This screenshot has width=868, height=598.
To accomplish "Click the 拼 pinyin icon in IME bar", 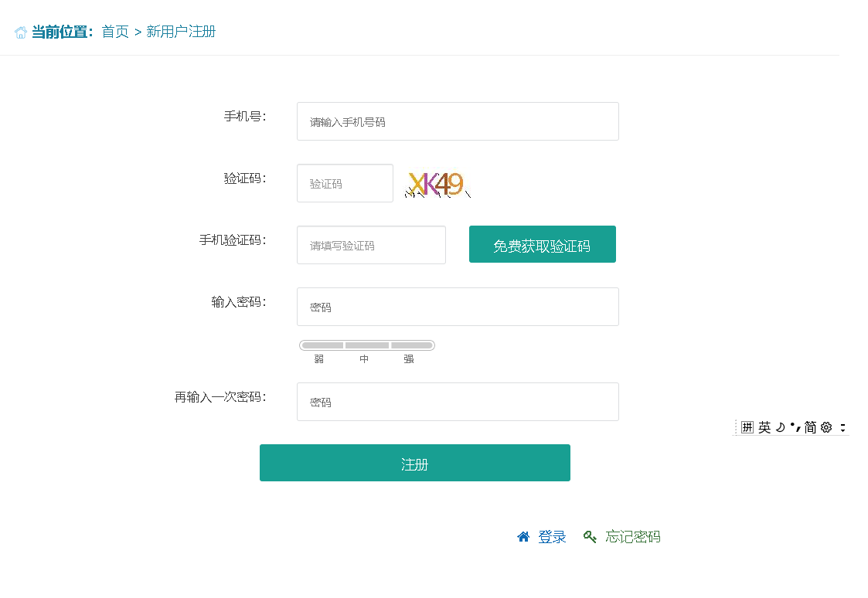I will tap(747, 427).
